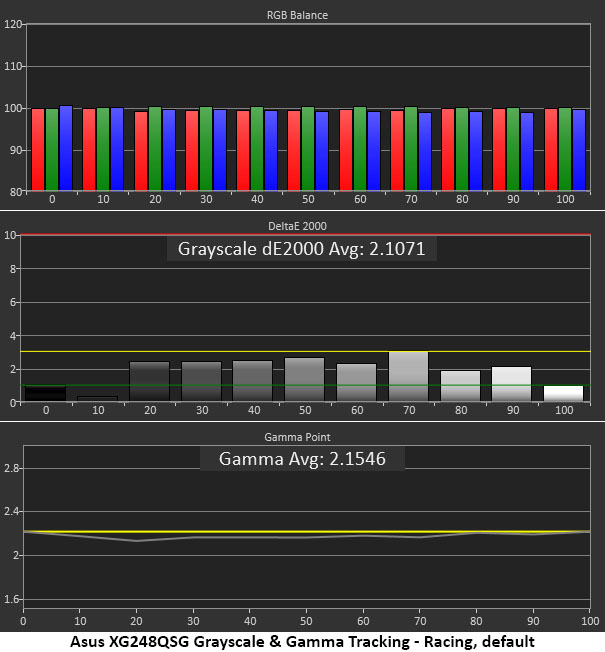Image resolution: width=605 pixels, height=652 pixels.
Task: Click the DeltaE bar at 30
Action: pos(202,381)
